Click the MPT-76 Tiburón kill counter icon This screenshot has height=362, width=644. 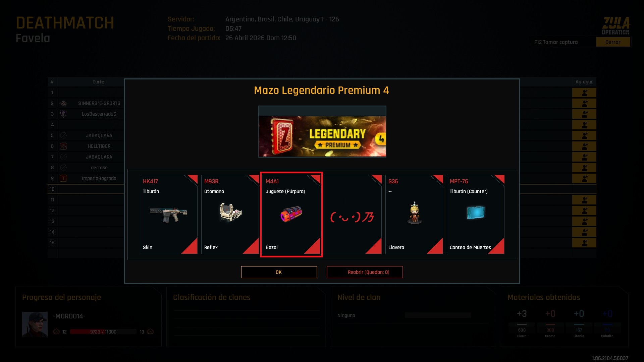[x=476, y=213]
